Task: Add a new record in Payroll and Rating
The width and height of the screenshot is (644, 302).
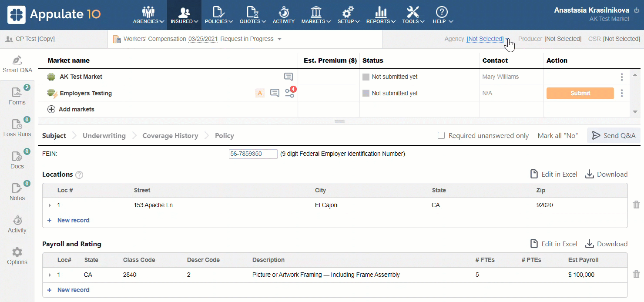Action: tap(69, 290)
